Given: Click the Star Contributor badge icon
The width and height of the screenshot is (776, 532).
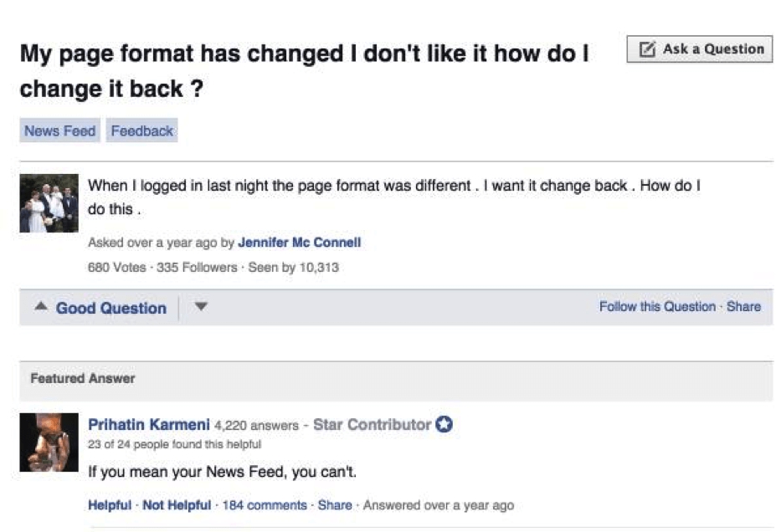Looking at the screenshot, I should pos(445,424).
